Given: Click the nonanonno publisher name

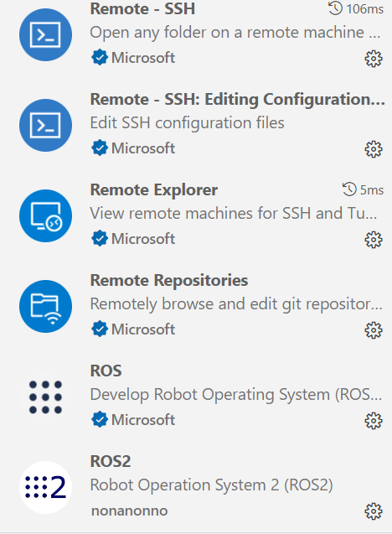Looking at the screenshot, I should [x=130, y=511].
